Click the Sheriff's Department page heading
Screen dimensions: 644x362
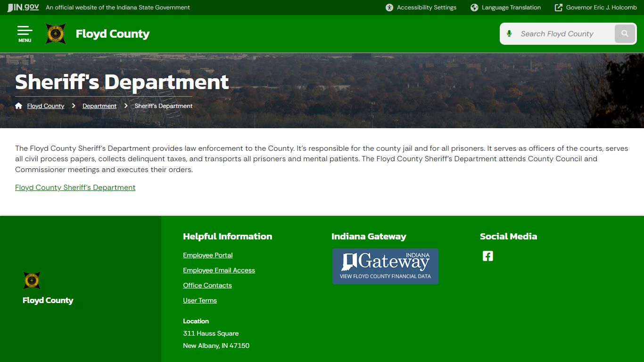pyautogui.click(x=122, y=82)
